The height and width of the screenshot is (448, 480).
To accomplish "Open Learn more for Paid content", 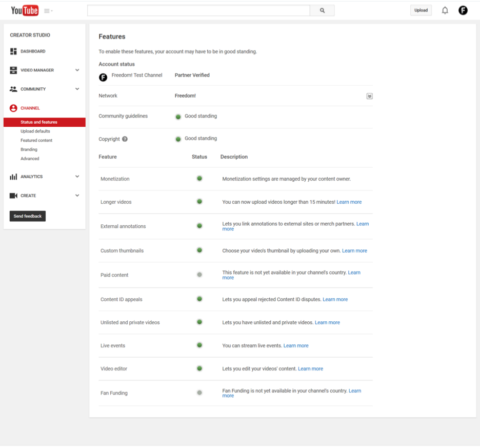I will coord(354,272).
